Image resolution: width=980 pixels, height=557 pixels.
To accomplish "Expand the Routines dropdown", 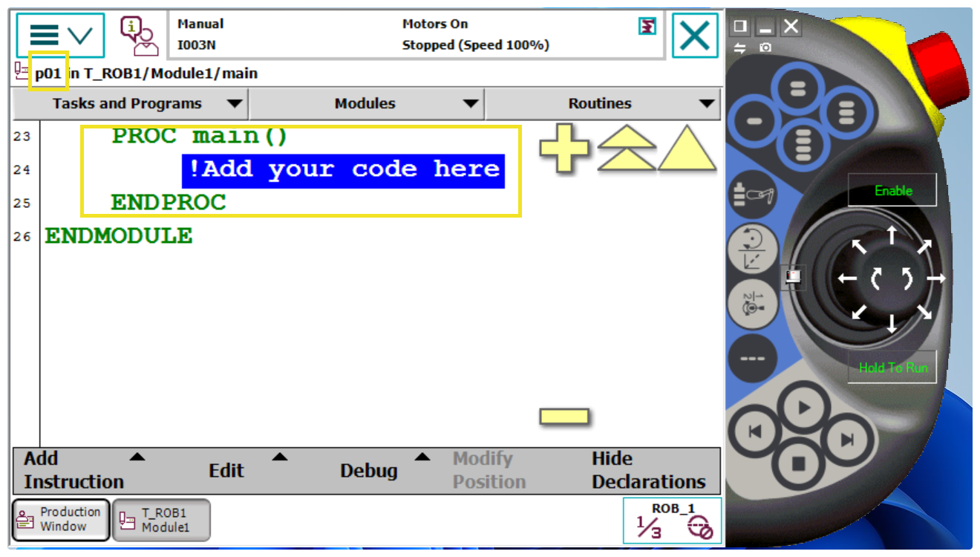I will pyautogui.click(x=602, y=104).
